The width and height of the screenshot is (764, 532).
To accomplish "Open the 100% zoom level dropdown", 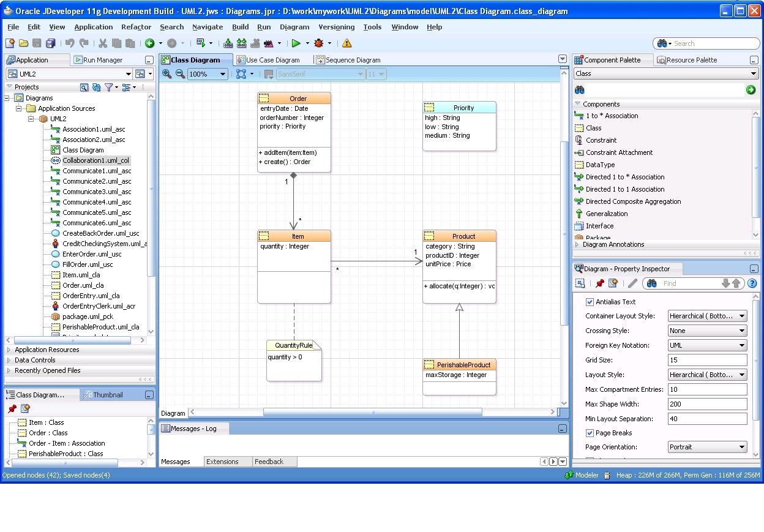I will coord(222,74).
